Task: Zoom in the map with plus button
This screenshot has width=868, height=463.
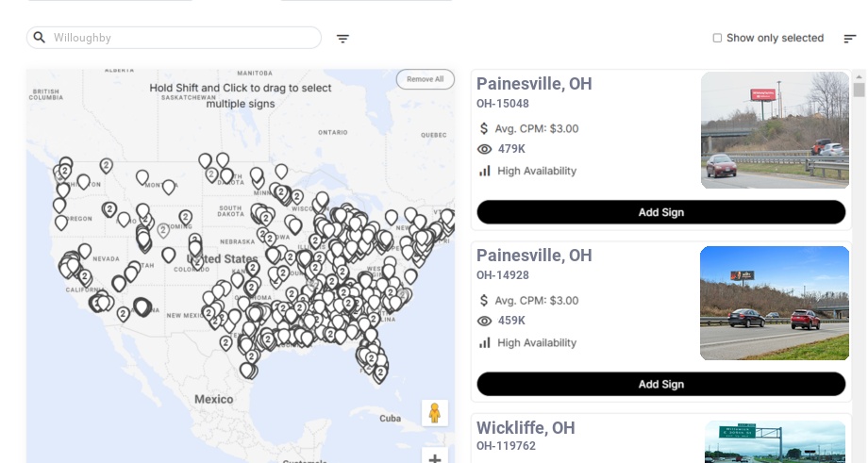Action: pyautogui.click(x=435, y=458)
